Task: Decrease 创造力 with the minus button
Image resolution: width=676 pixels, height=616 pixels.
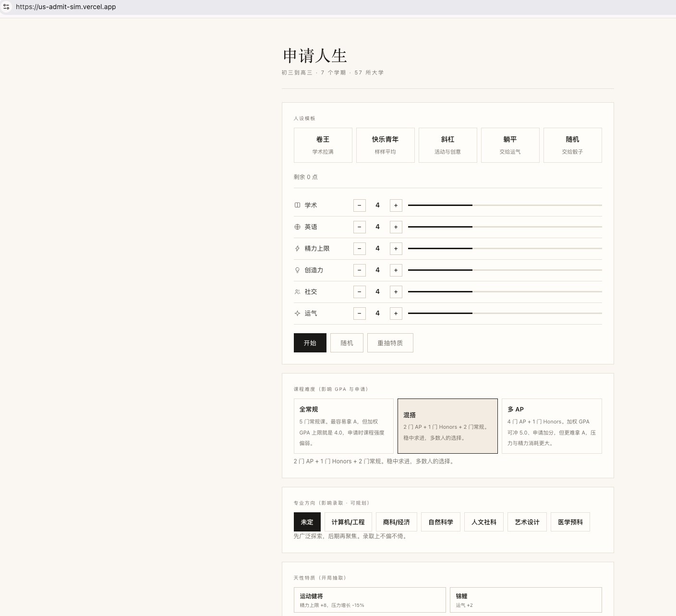Action: 359,270
